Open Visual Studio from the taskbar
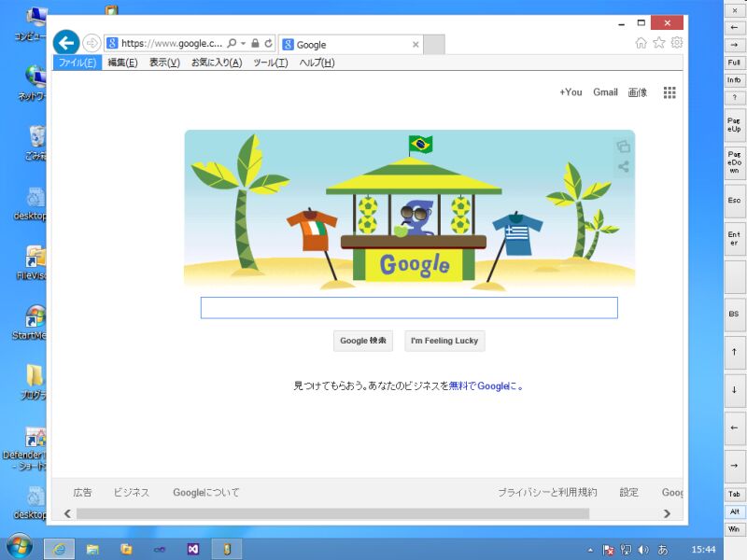This screenshot has width=747, height=560. click(x=193, y=549)
